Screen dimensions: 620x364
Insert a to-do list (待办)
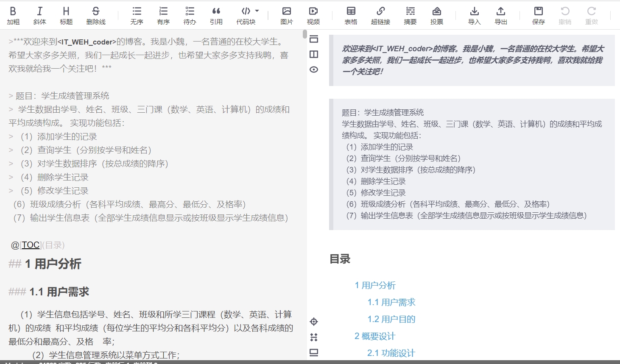pos(190,16)
